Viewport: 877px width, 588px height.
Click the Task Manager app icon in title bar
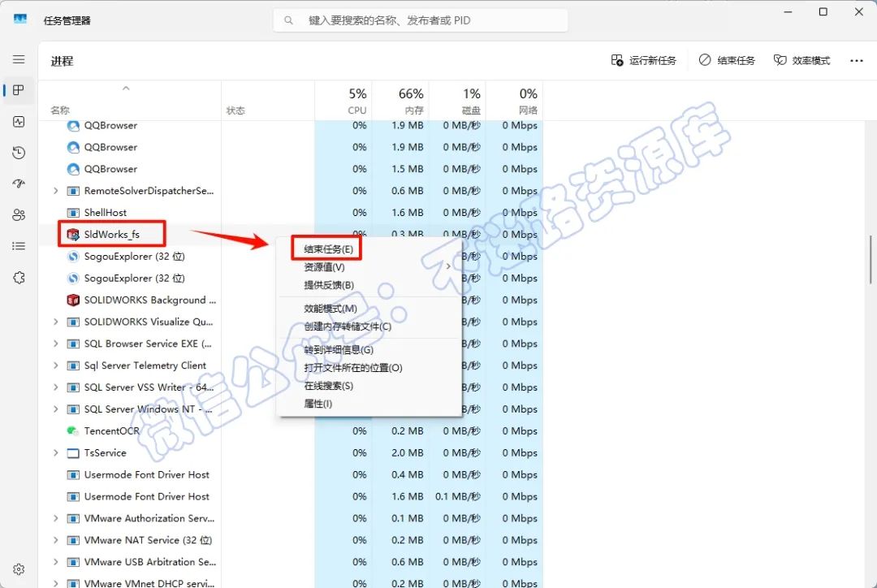coord(20,19)
